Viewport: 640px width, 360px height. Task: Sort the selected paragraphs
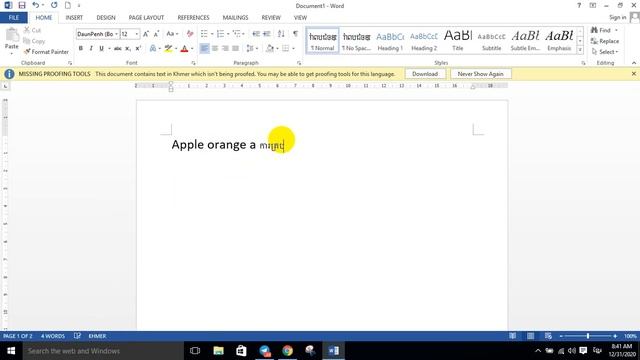pyautogui.click(x=281, y=34)
